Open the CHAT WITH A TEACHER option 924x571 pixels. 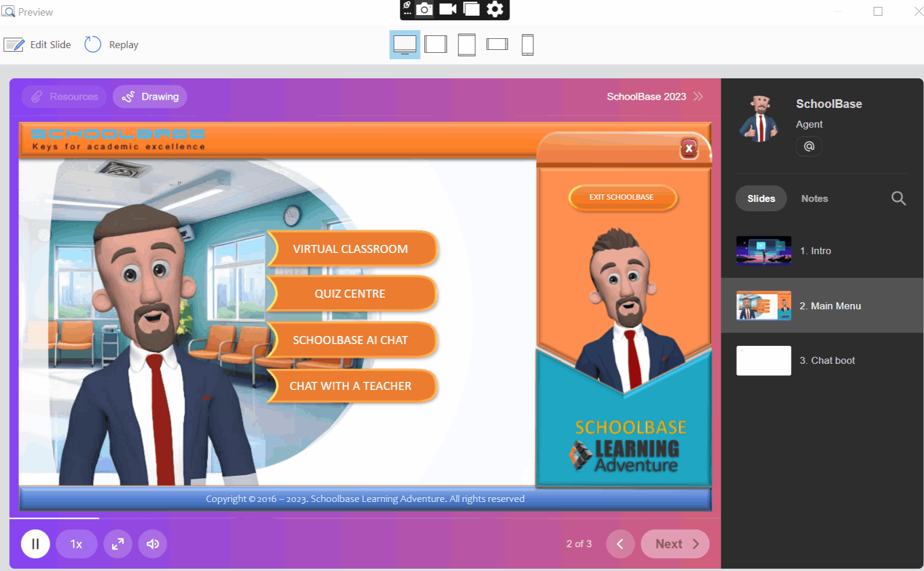point(351,386)
